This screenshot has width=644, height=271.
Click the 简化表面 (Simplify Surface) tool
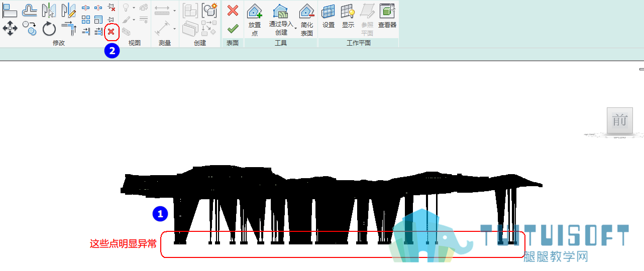coord(307,19)
